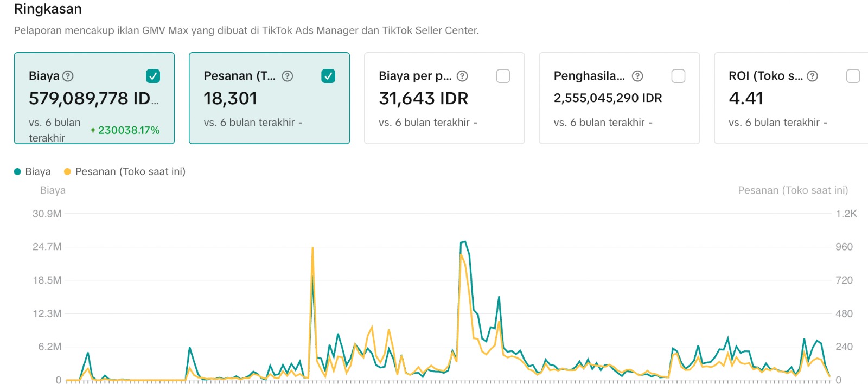Click the 2,555,045,290 IDR value
This screenshot has width=868, height=384.
coord(608,98)
